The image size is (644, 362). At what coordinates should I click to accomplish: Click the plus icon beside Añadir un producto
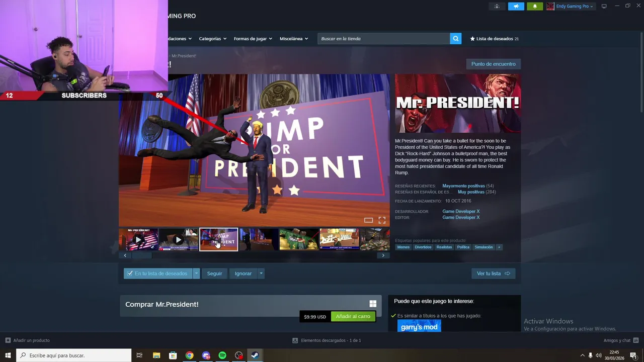coord(8,340)
